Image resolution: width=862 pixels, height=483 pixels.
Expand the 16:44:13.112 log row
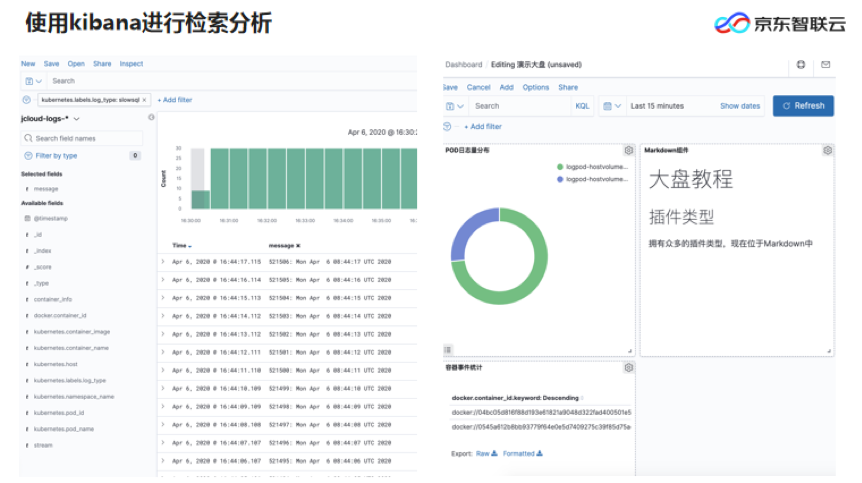click(163, 334)
